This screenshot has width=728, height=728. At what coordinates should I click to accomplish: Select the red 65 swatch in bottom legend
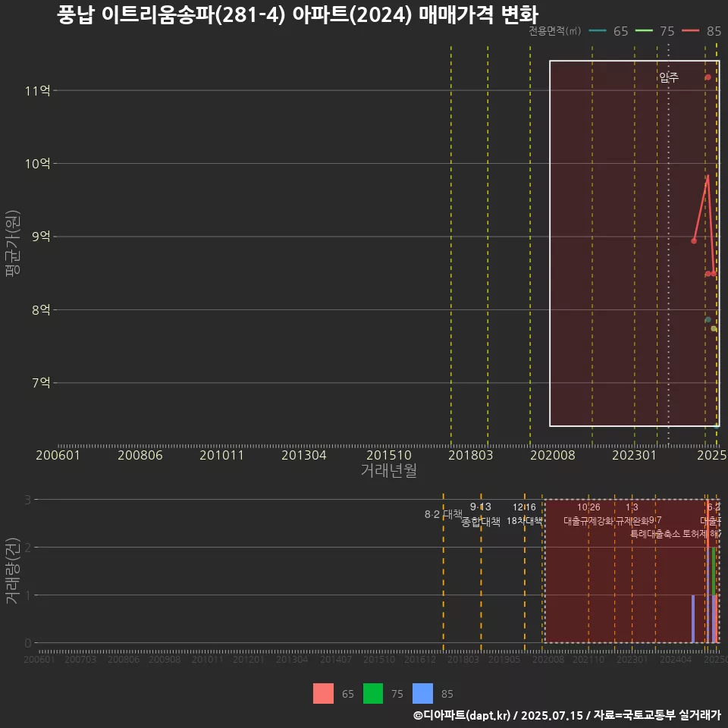[323, 694]
